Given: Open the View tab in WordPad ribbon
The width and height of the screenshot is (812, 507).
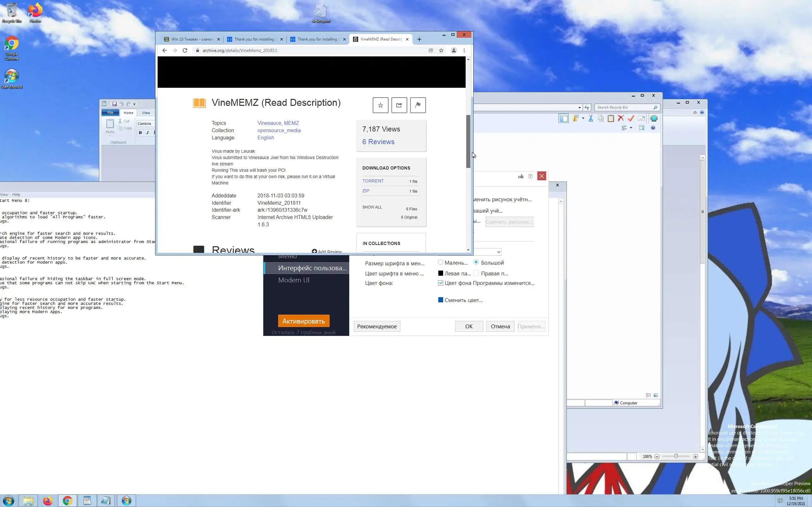Looking at the screenshot, I should point(146,113).
